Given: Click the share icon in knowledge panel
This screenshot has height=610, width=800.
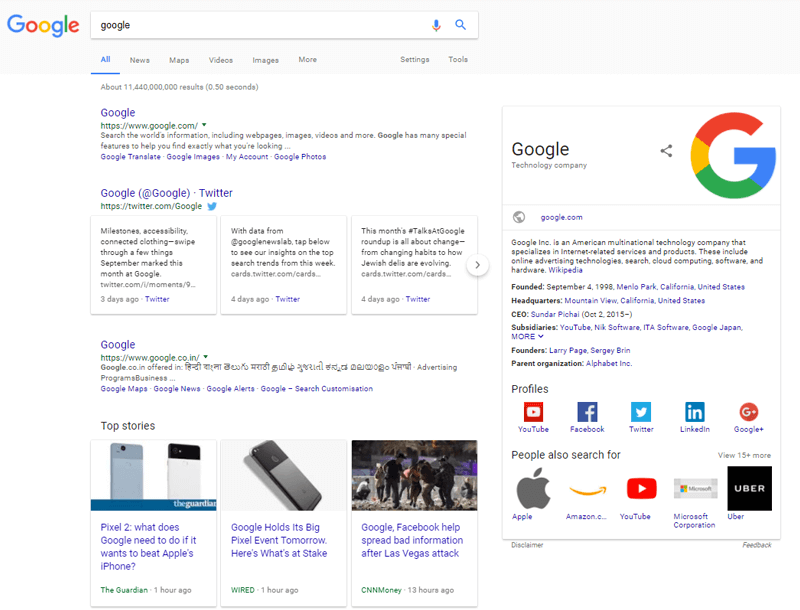Looking at the screenshot, I should (666, 150).
